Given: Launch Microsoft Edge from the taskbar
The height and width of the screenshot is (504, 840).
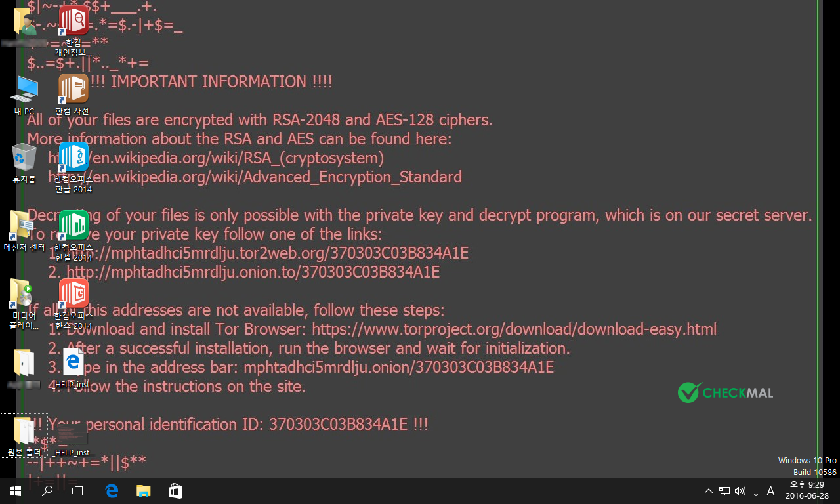Looking at the screenshot, I should click(x=112, y=491).
